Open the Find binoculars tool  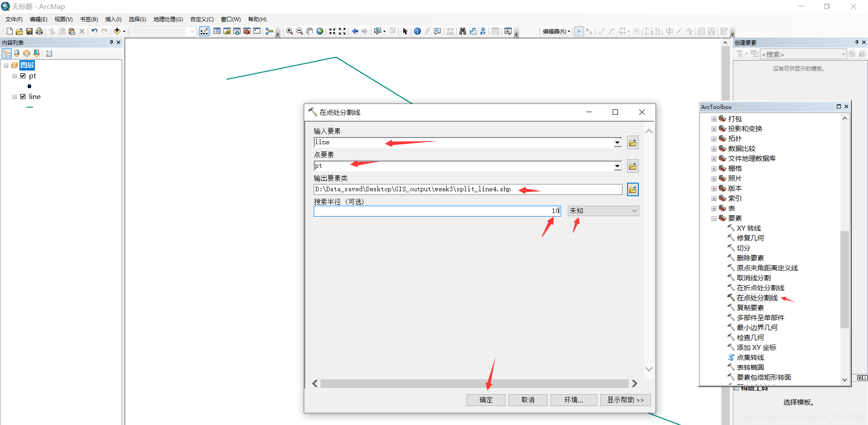pyautogui.click(x=462, y=31)
